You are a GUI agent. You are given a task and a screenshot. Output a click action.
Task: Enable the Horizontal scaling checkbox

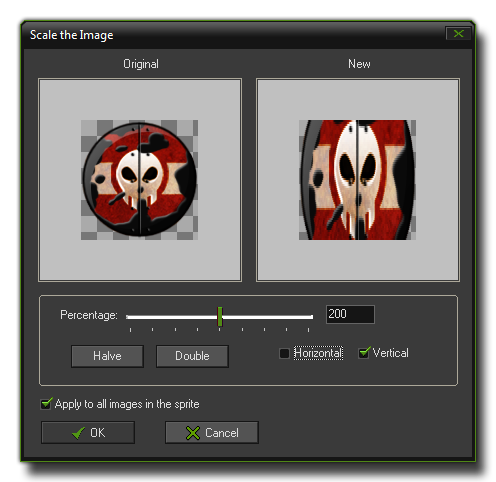(284, 353)
